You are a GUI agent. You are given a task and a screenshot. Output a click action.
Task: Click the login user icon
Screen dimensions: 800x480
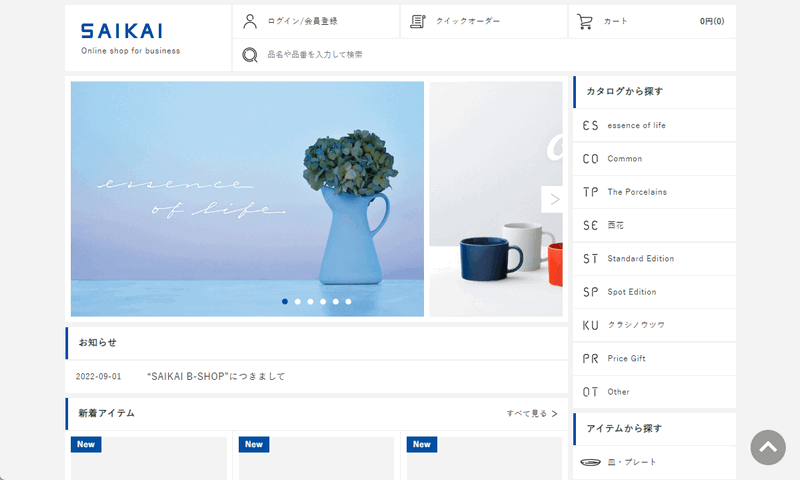250,21
